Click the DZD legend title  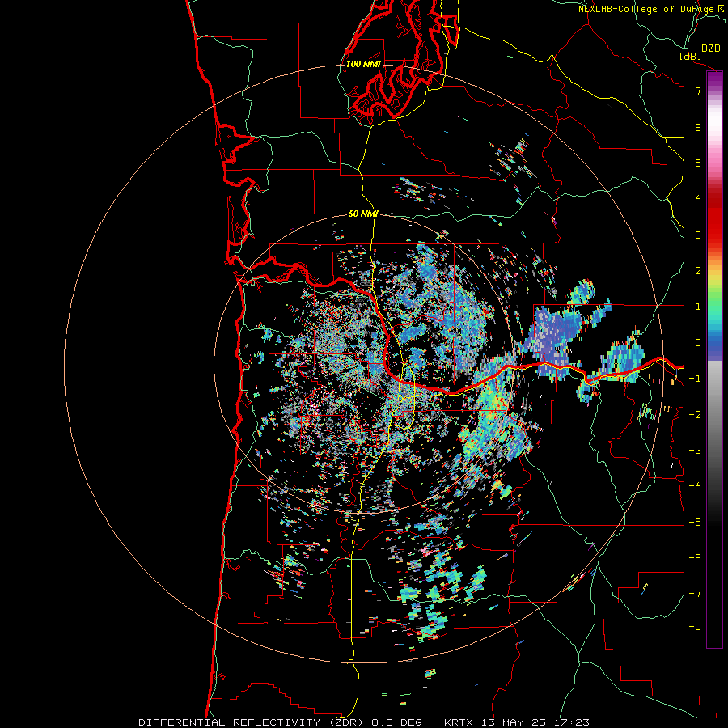point(711,49)
